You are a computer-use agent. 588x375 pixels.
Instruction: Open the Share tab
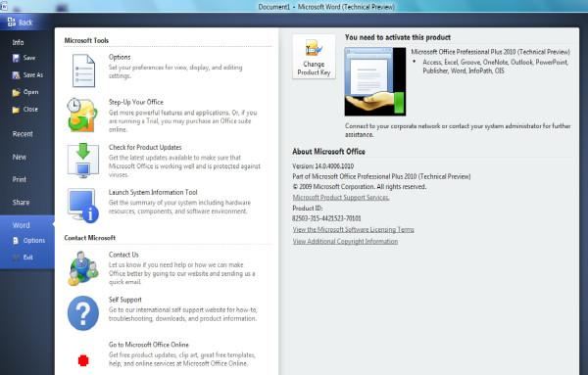pyautogui.click(x=21, y=203)
